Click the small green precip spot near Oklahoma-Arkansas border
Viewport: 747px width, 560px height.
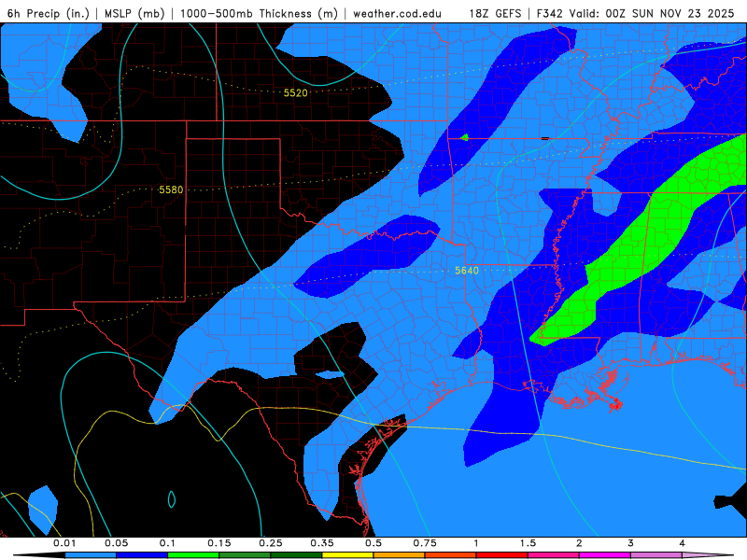click(465, 137)
